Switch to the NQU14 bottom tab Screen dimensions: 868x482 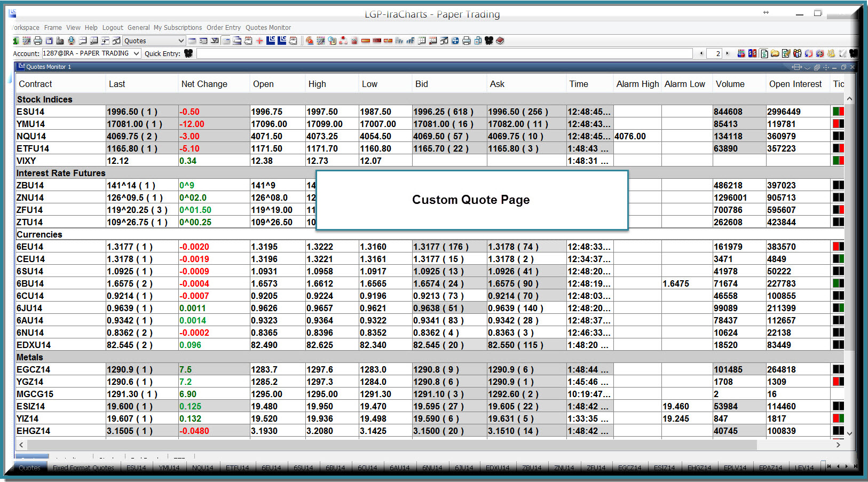click(202, 468)
